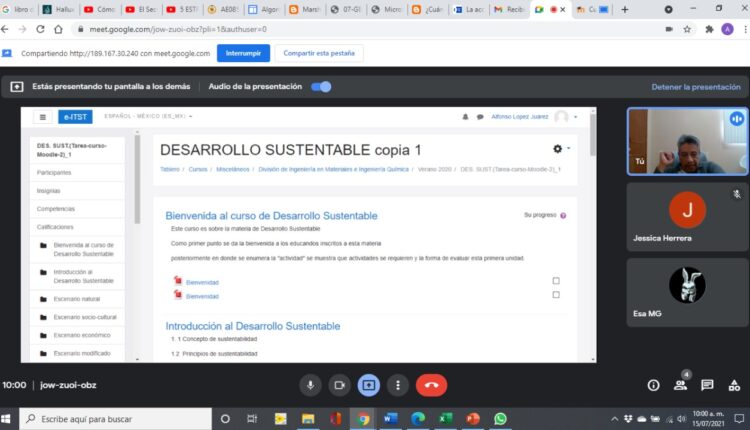Open the meeting details info icon
The width and height of the screenshot is (750, 430).
tap(653, 385)
